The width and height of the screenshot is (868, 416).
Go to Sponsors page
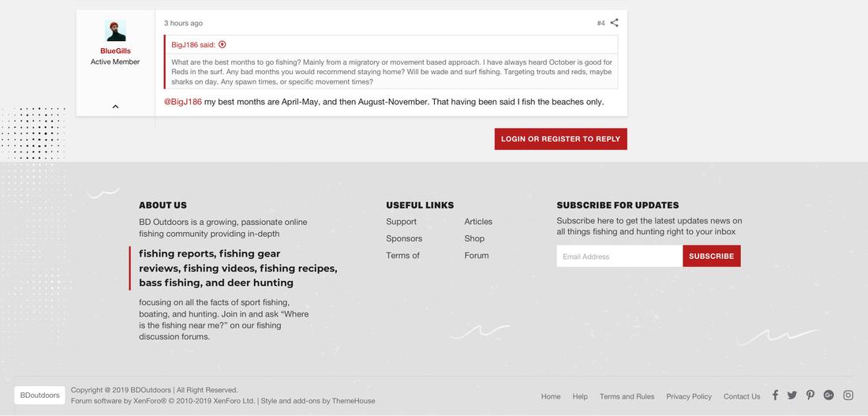tap(404, 238)
